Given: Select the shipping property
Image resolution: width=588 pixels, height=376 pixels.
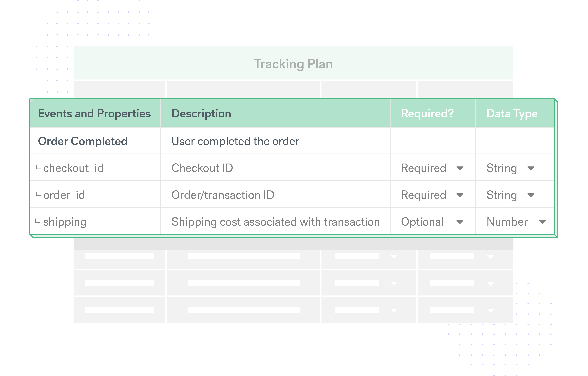Looking at the screenshot, I should 65,222.
